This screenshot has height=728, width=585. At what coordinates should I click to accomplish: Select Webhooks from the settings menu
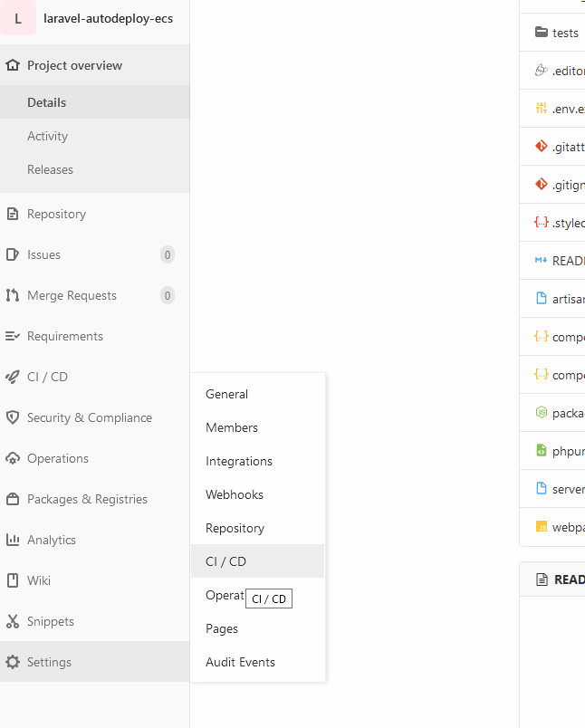click(x=233, y=494)
